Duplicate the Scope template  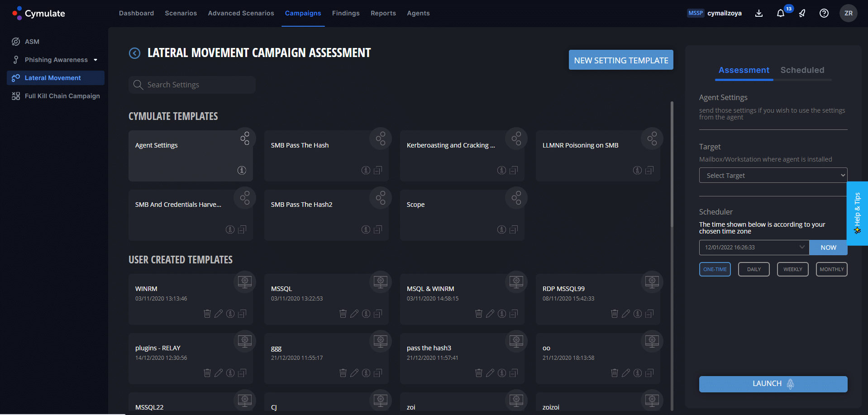514,229
